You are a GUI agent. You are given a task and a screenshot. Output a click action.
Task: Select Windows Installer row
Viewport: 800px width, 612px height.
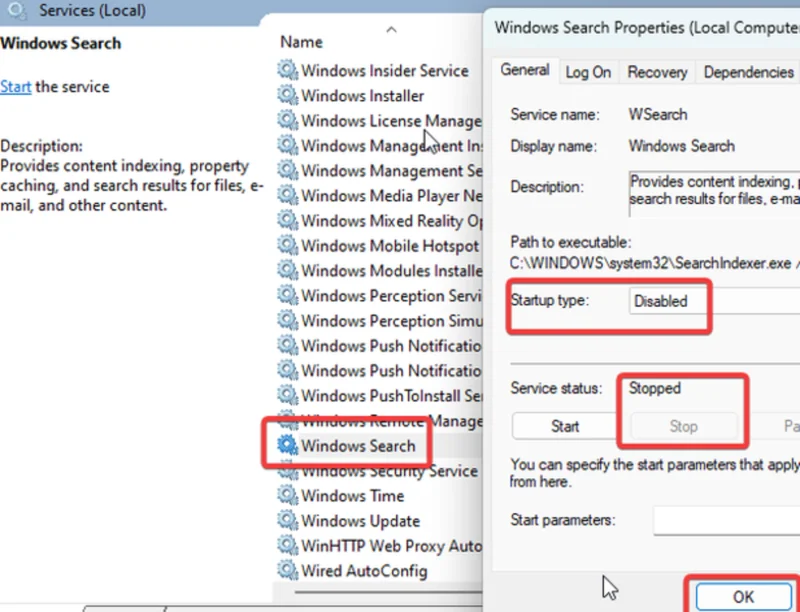tap(380, 95)
